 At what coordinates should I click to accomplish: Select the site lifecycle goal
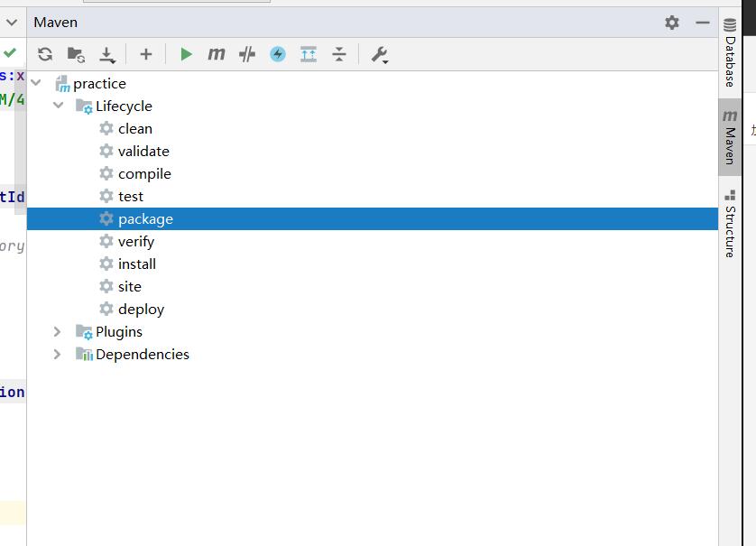[373, 286]
